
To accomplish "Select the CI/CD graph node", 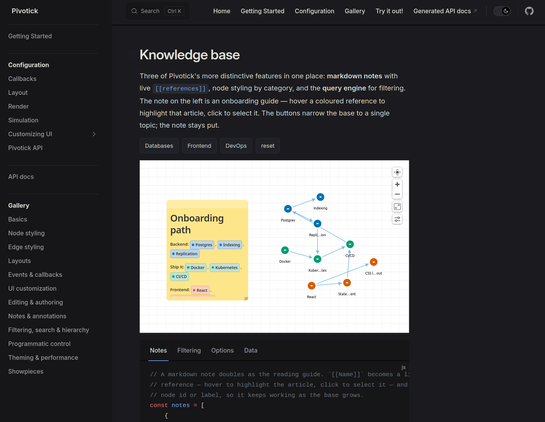I will [x=350, y=244].
